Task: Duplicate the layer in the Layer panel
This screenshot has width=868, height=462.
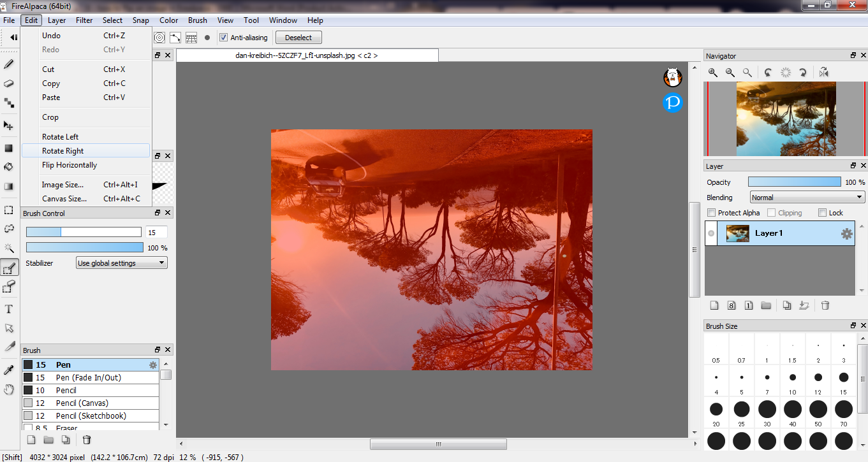Action: point(787,306)
